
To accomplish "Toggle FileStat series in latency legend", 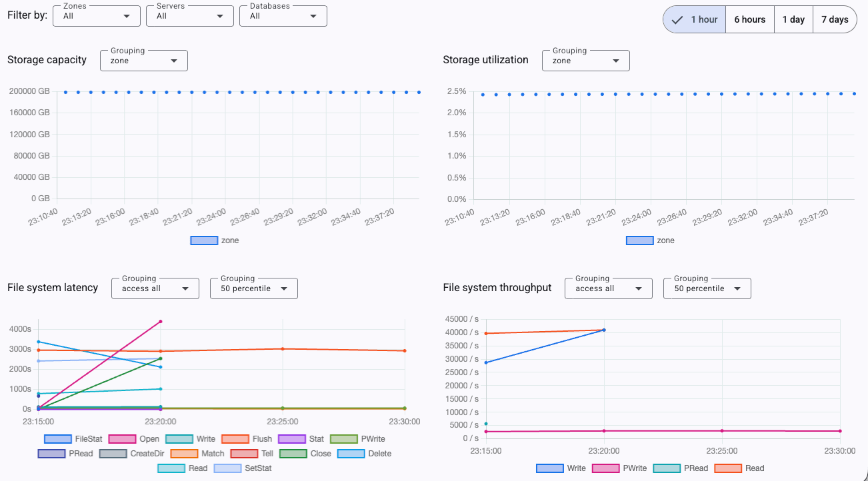I will pos(57,439).
